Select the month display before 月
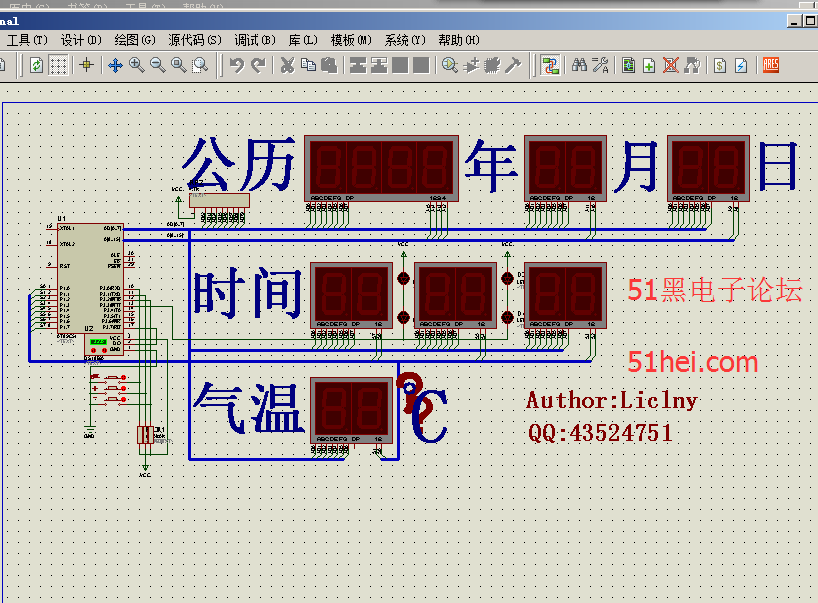818x603 pixels. click(566, 168)
